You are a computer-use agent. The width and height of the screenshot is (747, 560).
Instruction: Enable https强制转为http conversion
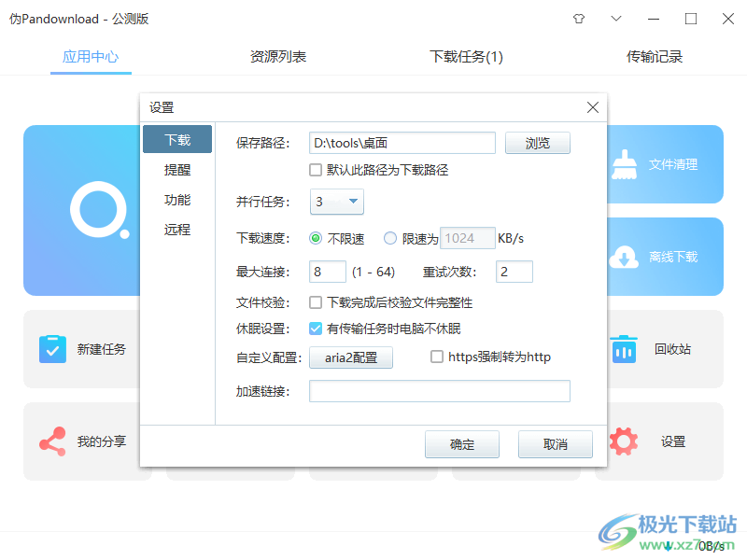pos(436,357)
